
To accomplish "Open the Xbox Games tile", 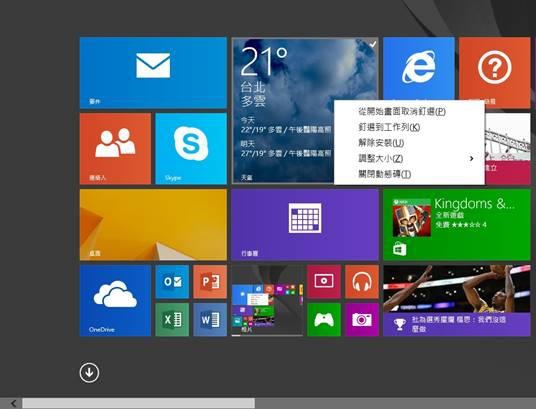I will [324, 320].
